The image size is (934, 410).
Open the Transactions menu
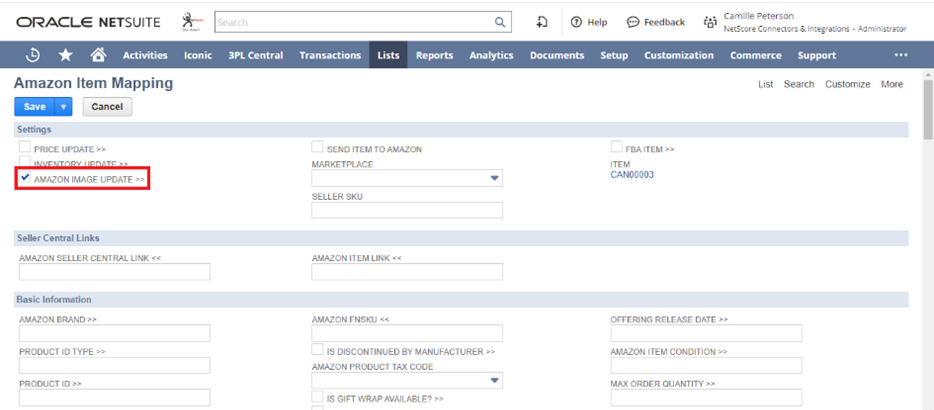pos(332,55)
